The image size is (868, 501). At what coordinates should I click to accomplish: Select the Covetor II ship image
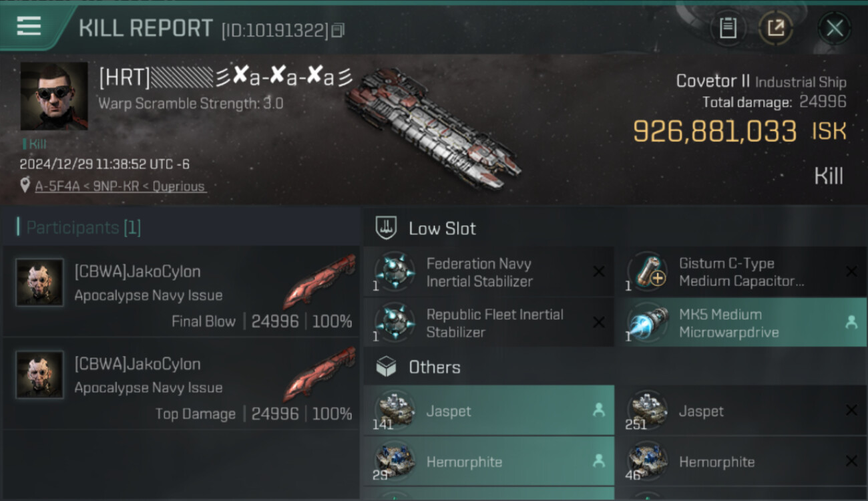pyautogui.click(x=433, y=128)
